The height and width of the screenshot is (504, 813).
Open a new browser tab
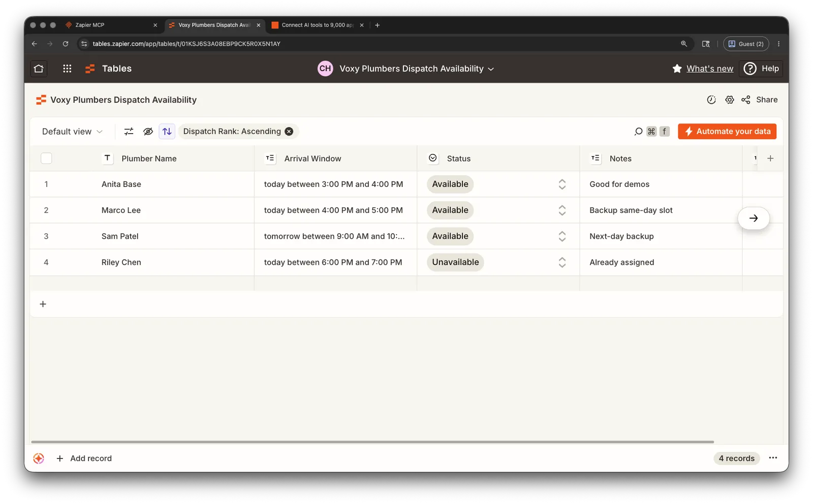point(377,25)
